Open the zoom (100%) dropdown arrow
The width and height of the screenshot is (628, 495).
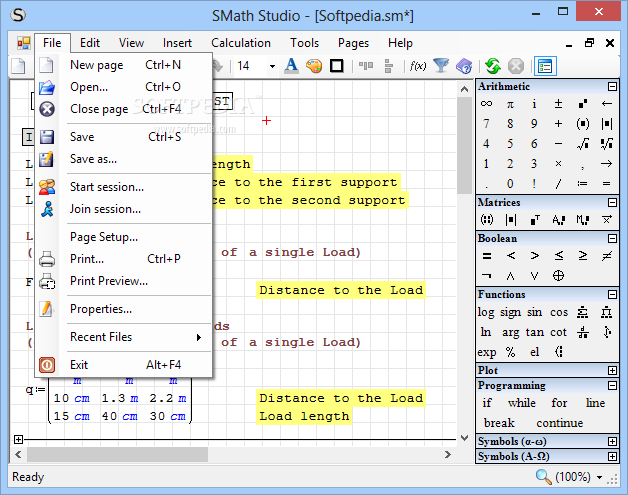pyautogui.click(x=599, y=477)
